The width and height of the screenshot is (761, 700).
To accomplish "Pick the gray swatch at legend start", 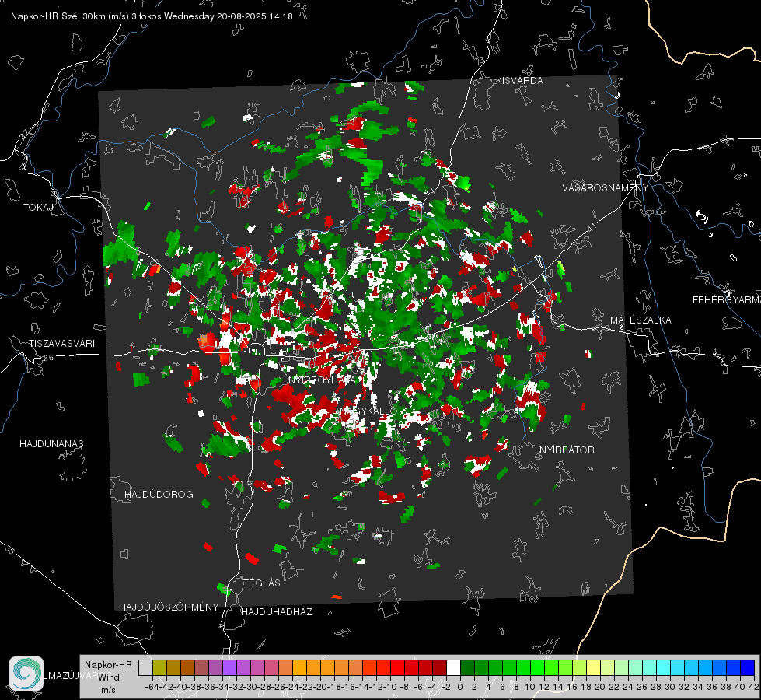I will (x=145, y=667).
